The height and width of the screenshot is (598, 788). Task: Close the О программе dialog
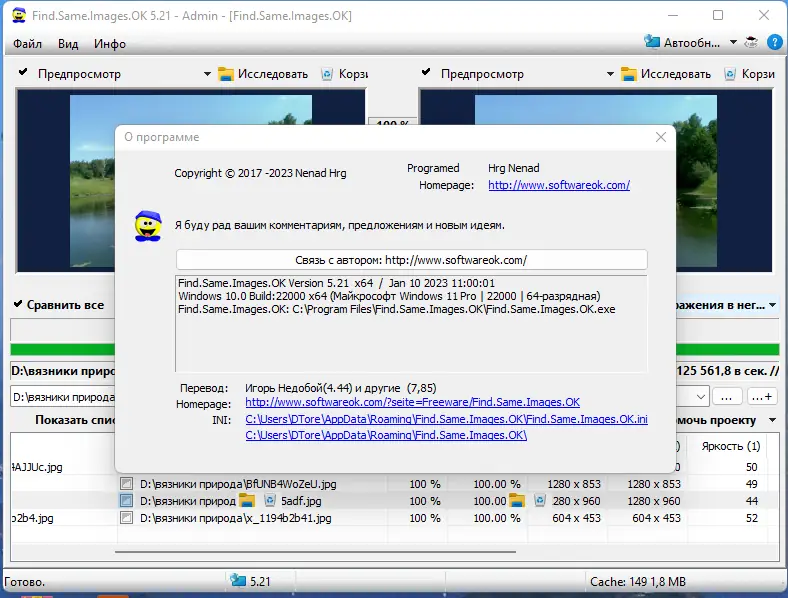pyautogui.click(x=661, y=137)
